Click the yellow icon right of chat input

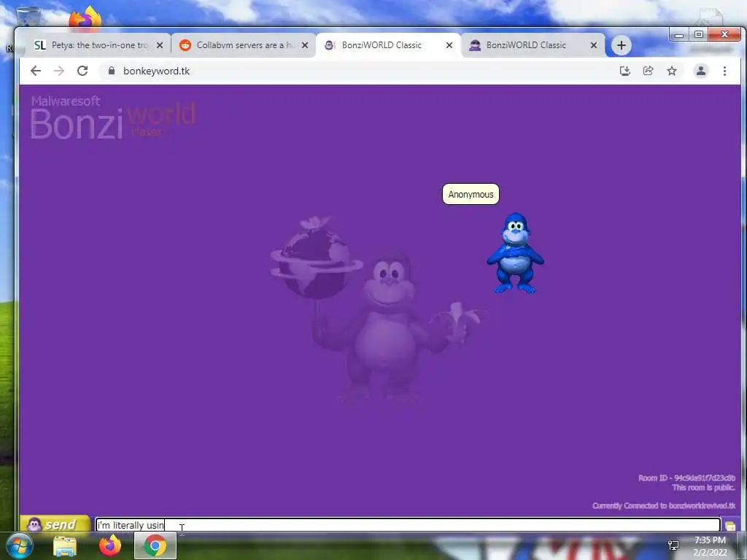729,525
